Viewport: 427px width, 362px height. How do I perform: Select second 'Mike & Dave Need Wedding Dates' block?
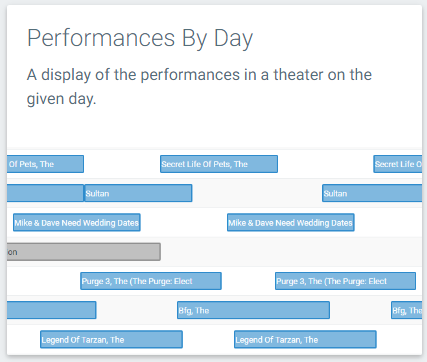(x=291, y=222)
